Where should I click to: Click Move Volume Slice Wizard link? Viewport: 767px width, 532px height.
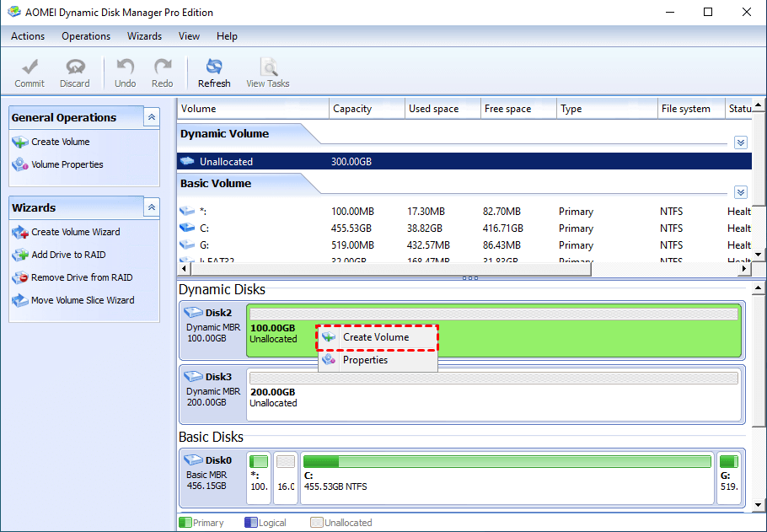(x=83, y=300)
